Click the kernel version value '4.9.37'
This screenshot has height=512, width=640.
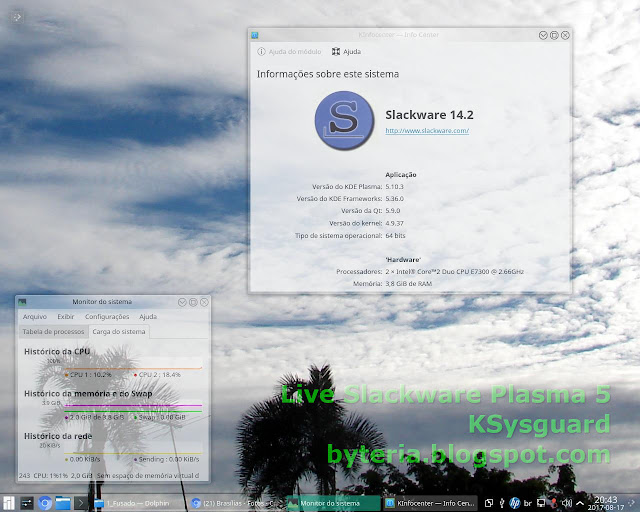394,223
